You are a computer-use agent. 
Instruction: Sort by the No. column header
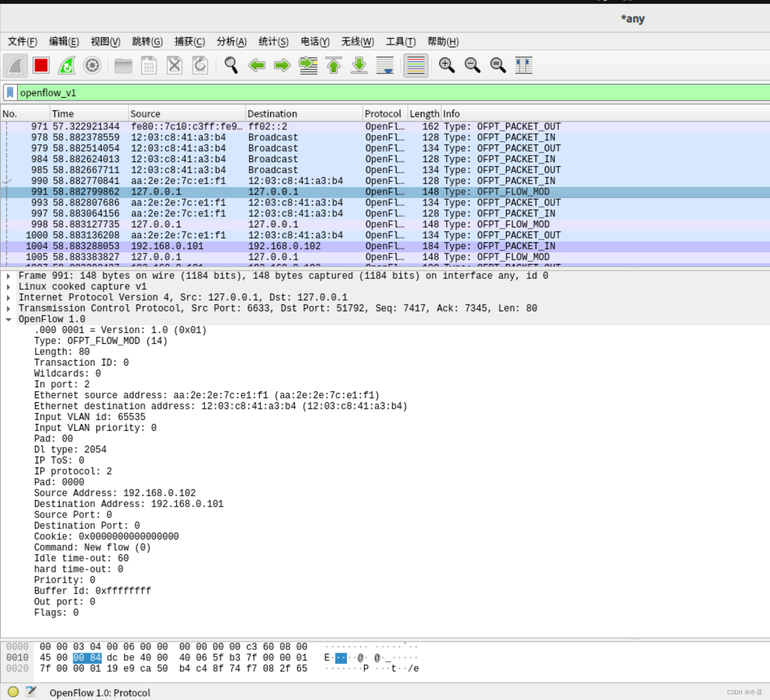[25, 113]
